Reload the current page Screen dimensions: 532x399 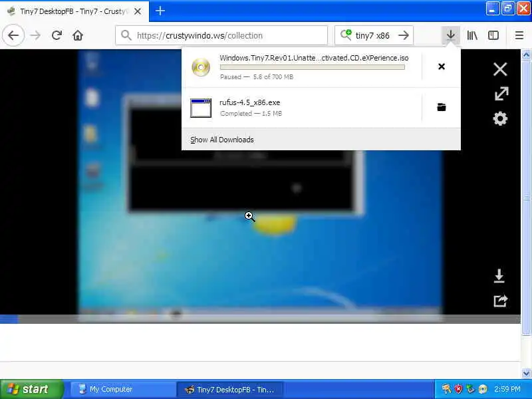coord(57,35)
